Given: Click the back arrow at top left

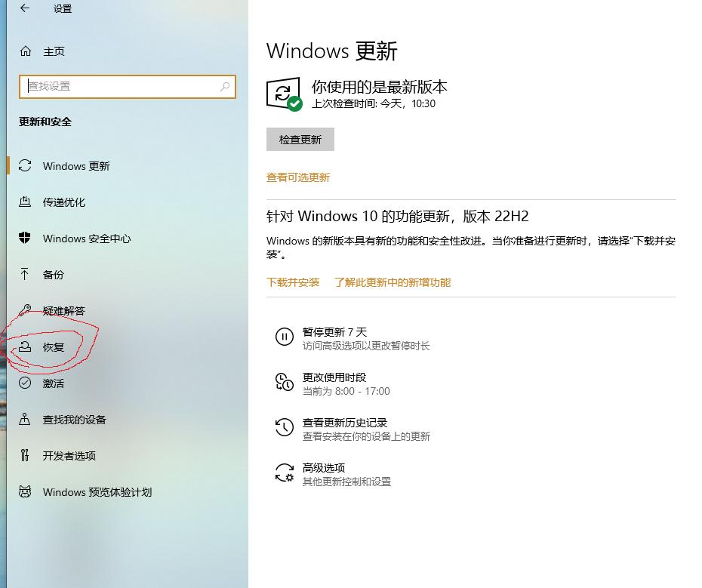Looking at the screenshot, I should tap(23, 9).
